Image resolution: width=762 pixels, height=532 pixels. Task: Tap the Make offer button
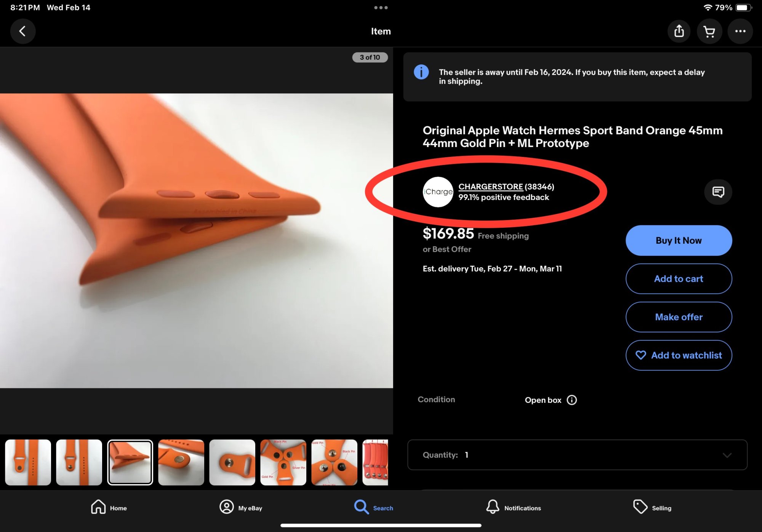[x=679, y=317]
